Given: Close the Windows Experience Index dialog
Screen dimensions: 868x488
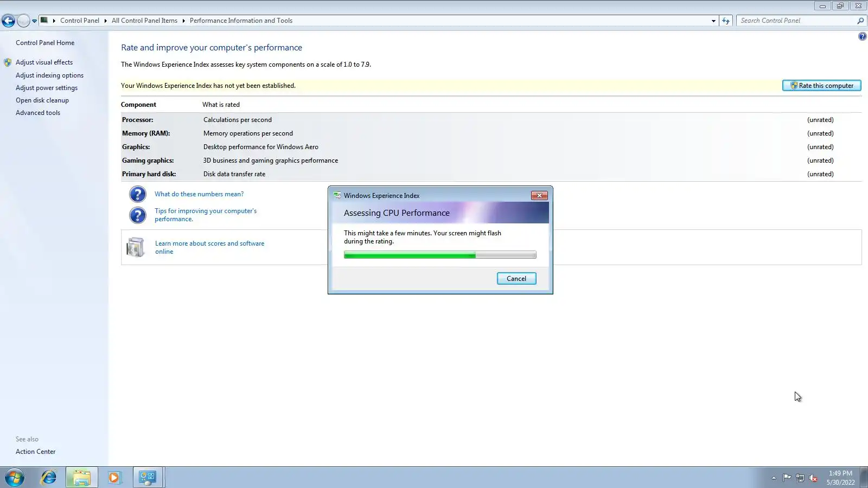Looking at the screenshot, I should click(x=539, y=196).
